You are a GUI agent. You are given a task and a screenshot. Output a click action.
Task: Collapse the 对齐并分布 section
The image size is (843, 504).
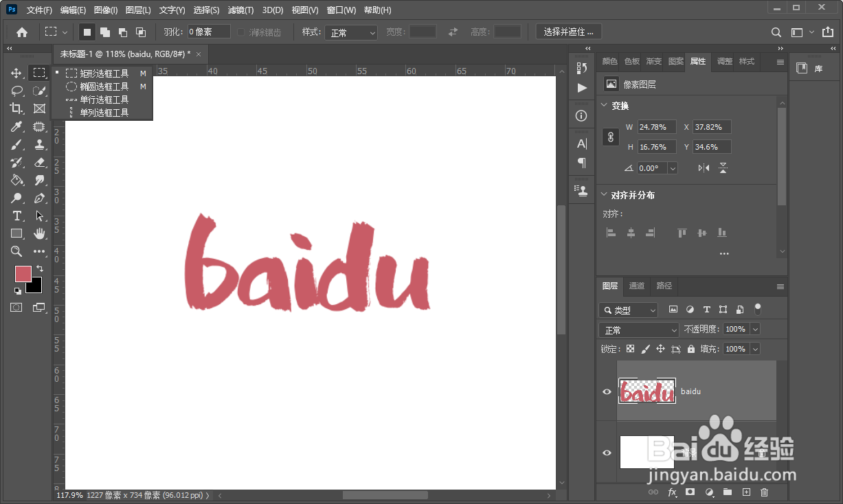[604, 195]
